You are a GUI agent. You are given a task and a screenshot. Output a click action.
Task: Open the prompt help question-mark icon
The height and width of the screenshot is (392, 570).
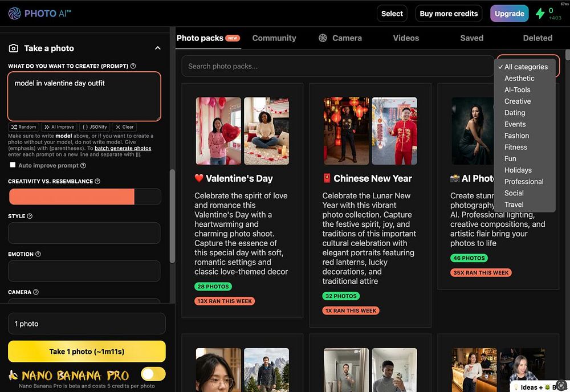pyautogui.click(x=133, y=66)
